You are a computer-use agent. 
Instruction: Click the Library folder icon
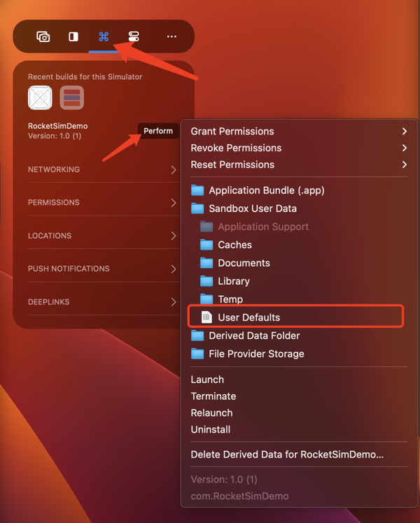206,281
